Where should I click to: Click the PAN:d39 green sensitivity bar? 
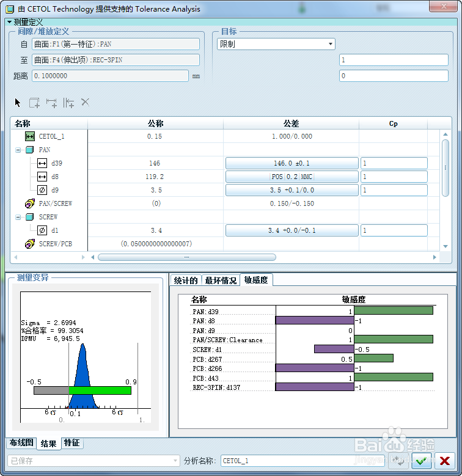tap(394, 310)
